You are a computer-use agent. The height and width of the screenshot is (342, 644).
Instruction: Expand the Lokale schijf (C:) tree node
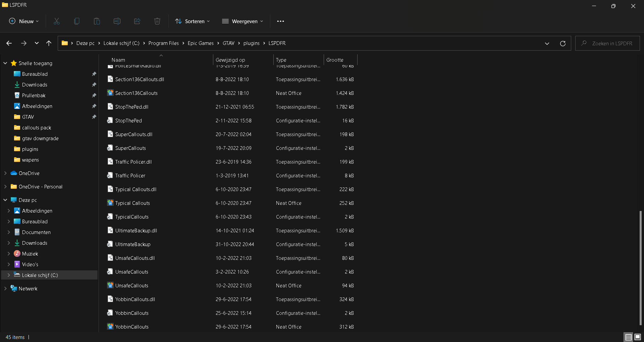[9, 275]
